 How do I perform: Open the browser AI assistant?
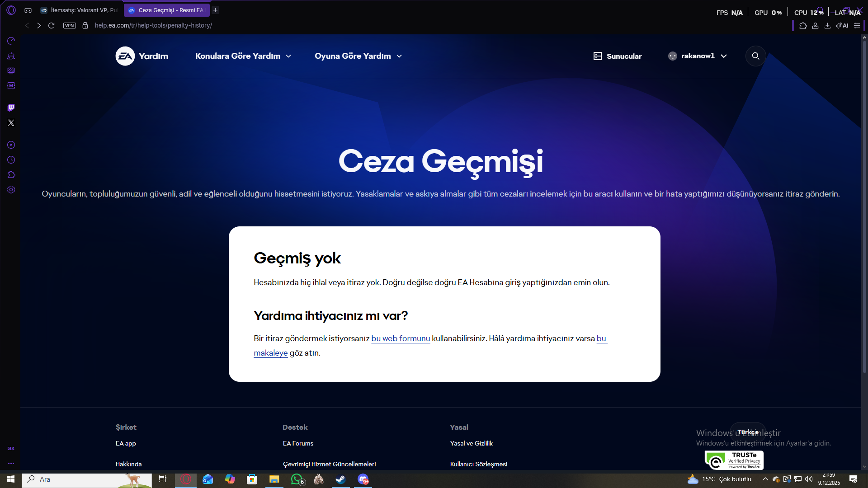coord(842,26)
